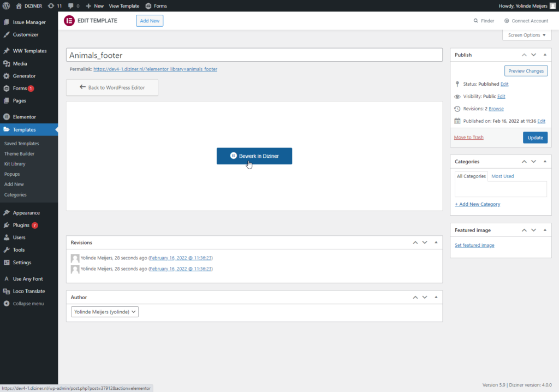Screen dimensions: 559x392
Task: Click the user avatar in admin bar
Action: tap(552, 5)
